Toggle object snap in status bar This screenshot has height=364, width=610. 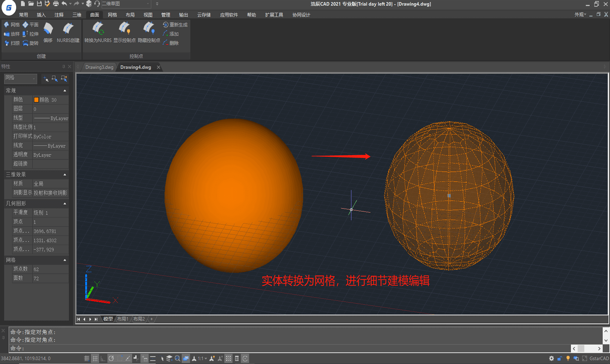[120, 358]
